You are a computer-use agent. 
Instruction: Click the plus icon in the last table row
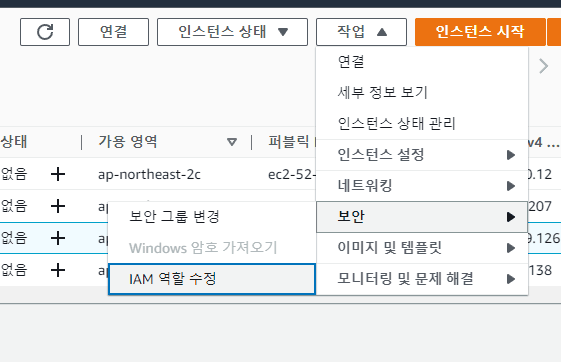58,270
